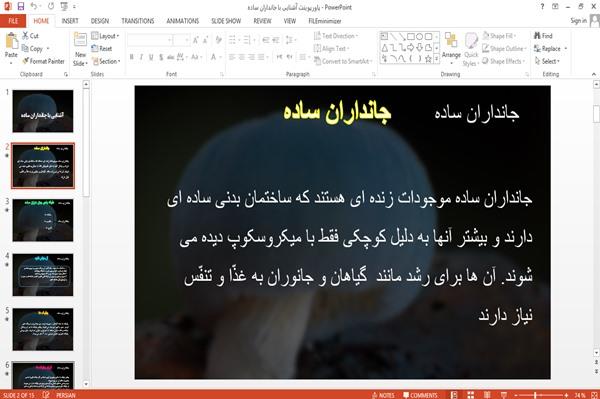
Task: Click the Find binoculars icon
Action: click(x=538, y=36)
